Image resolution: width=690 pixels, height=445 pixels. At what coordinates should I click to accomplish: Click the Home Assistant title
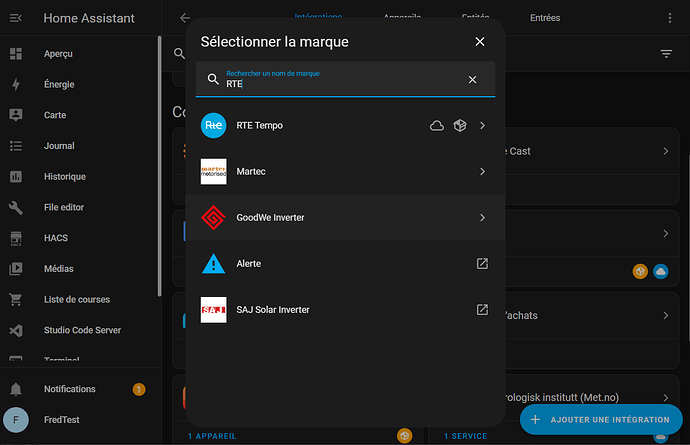point(89,18)
